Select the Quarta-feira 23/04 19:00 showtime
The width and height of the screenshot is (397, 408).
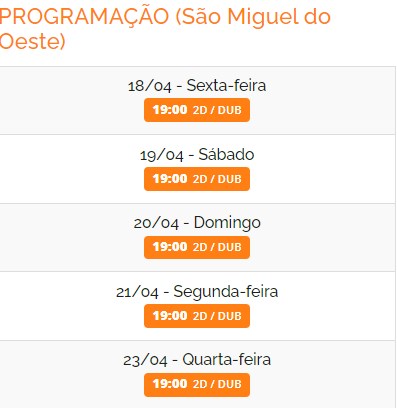coord(197,384)
